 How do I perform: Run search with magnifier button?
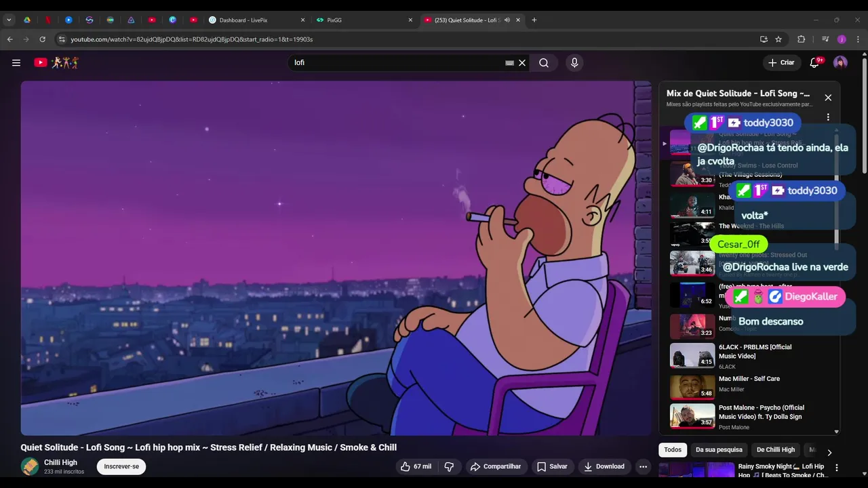pyautogui.click(x=544, y=62)
